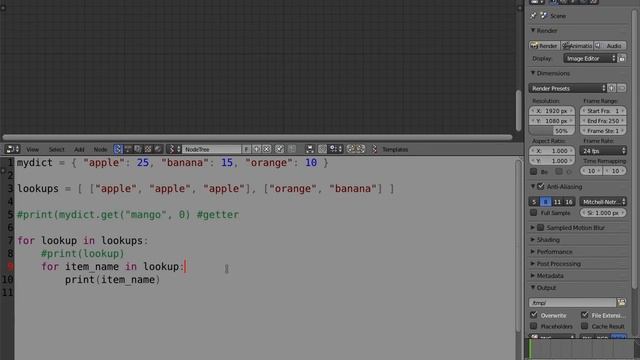Unlink the node tree with X icon

(x=267, y=149)
